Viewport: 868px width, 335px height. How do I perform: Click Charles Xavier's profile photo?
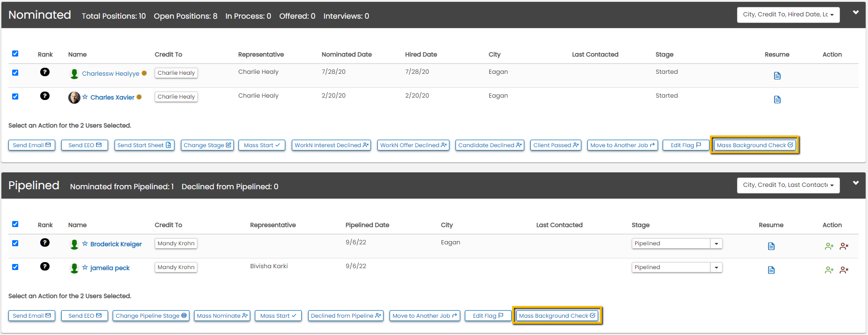click(x=74, y=97)
